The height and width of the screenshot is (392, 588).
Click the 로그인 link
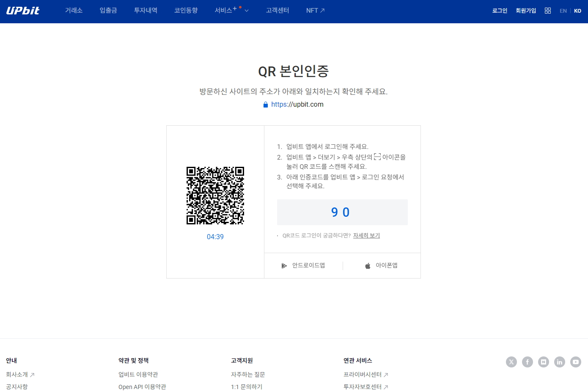(x=500, y=11)
